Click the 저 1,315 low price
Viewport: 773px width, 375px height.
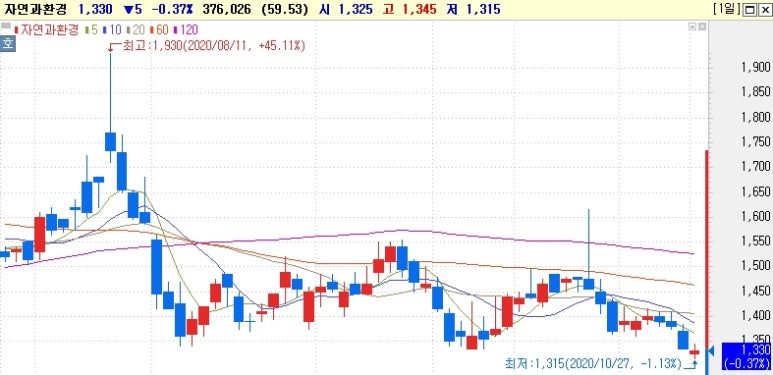point(472,9)
